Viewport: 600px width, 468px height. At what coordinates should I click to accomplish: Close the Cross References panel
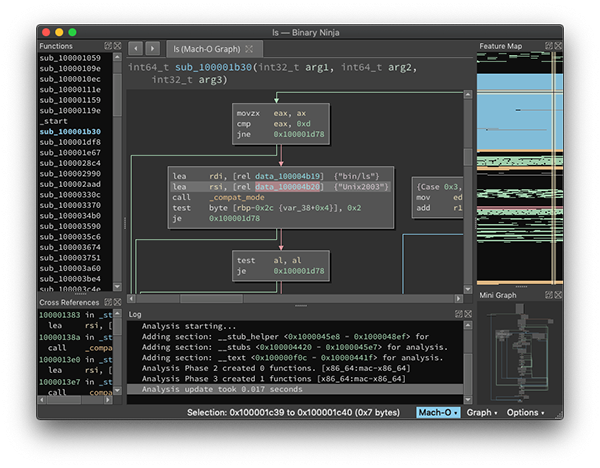116,302
